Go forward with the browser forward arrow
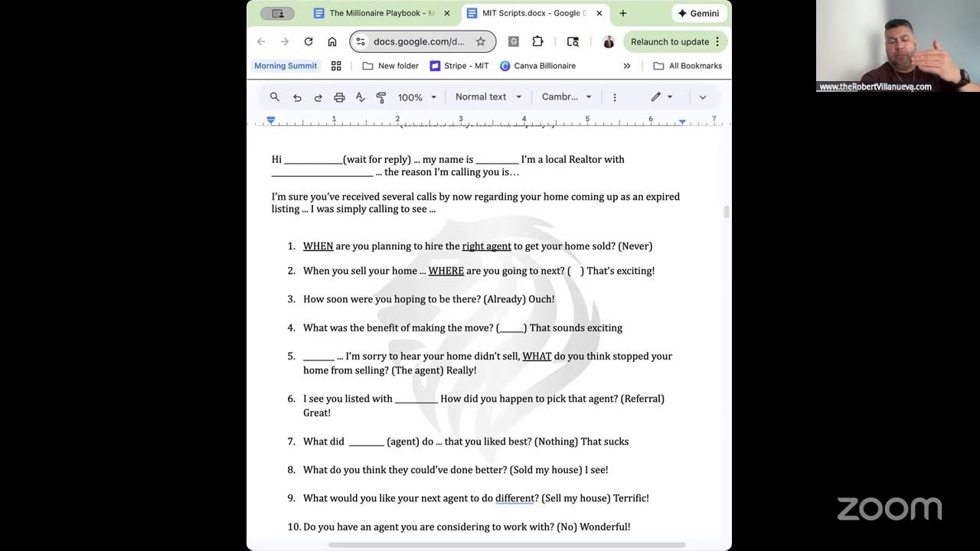 tap(285, 41)
